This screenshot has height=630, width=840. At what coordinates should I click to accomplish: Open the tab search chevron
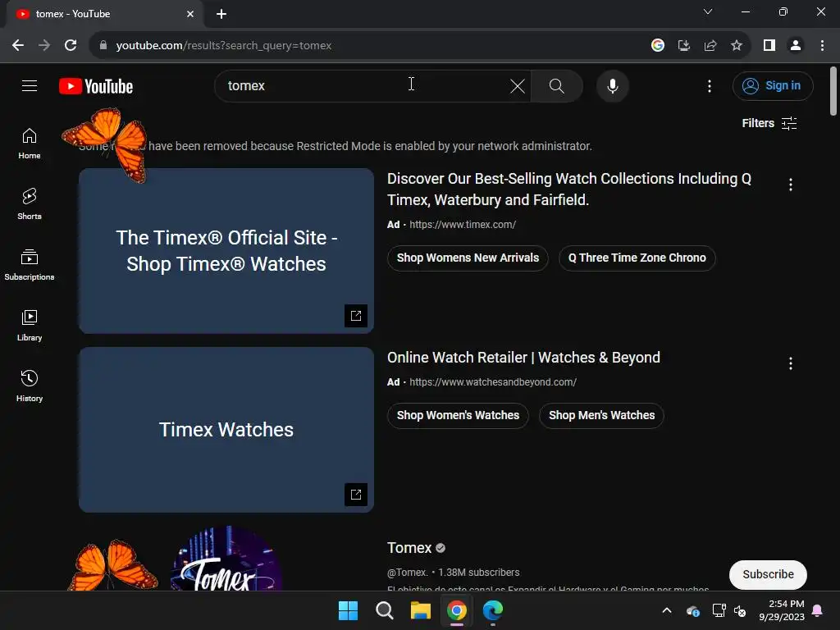708,11
